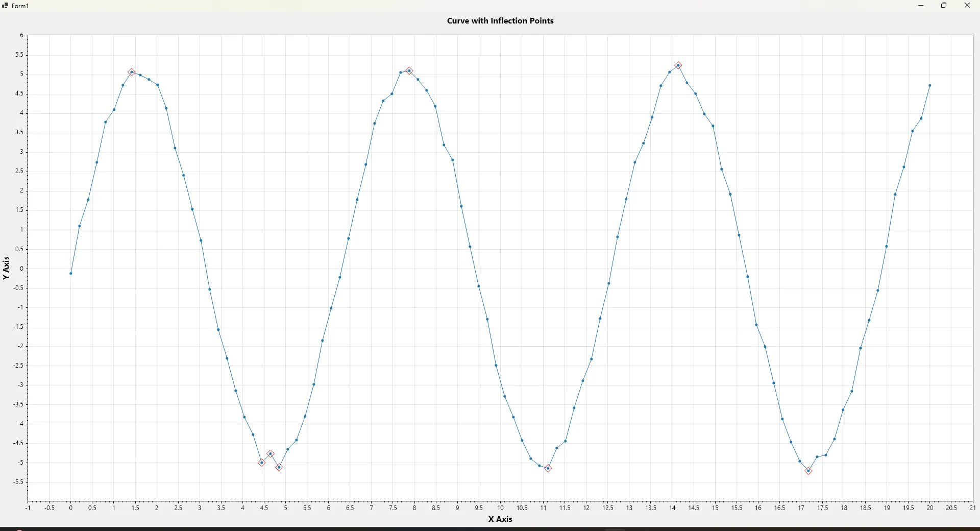
Task: Select the inflection marker at the second trough
Action: tap(549, 469)
